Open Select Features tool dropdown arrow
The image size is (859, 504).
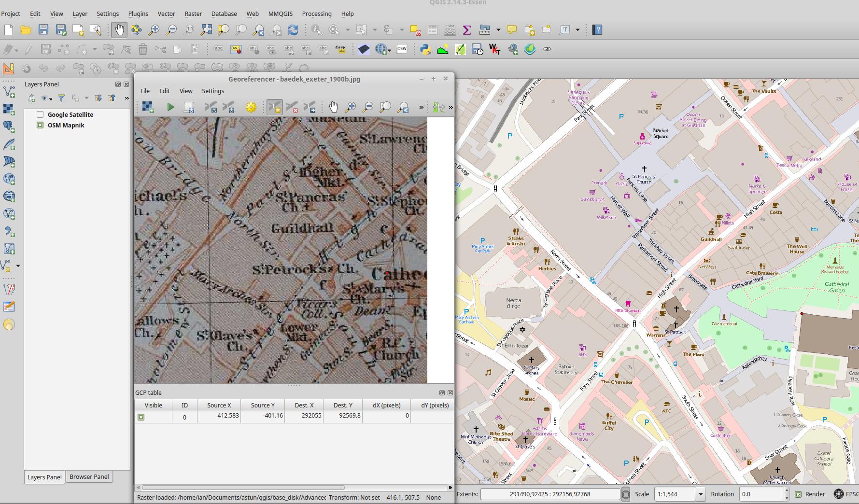click(x=375, y=30)
